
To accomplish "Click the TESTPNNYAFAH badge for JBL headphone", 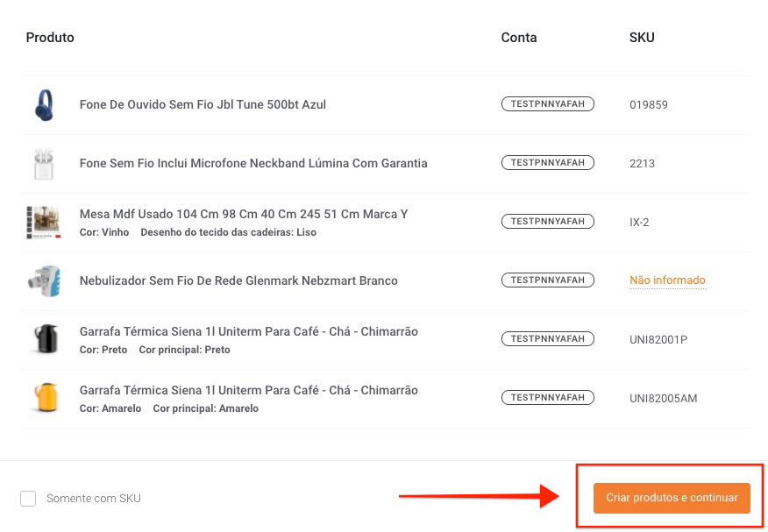I will (x=548, y=103).
